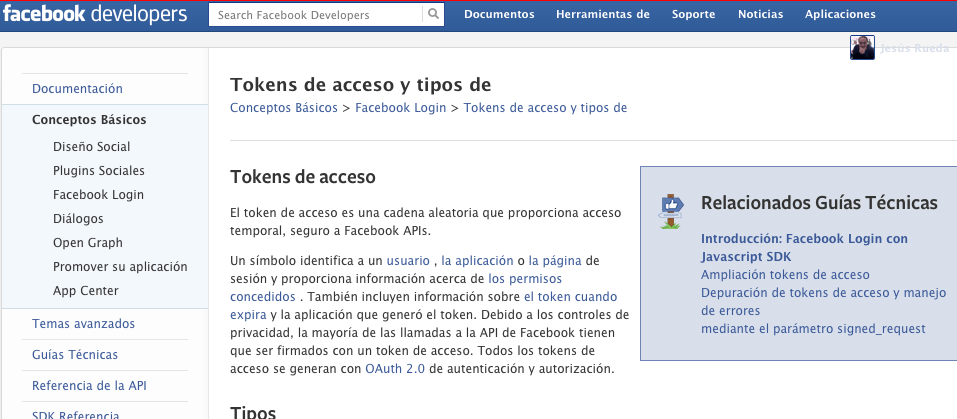The width and height of the screenshot is (957, 419).
Task: Open the Herramientas de menu
Action: click(602, 14)
